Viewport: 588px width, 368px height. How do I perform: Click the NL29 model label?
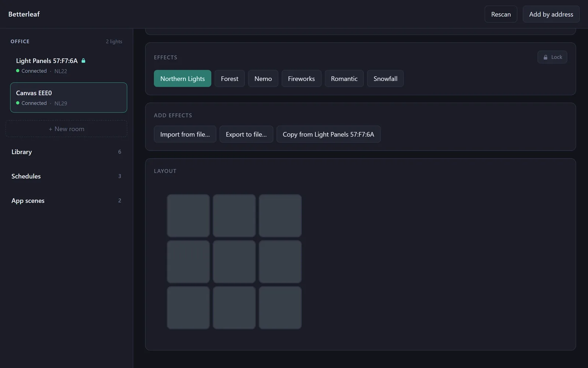click(61, 103)
